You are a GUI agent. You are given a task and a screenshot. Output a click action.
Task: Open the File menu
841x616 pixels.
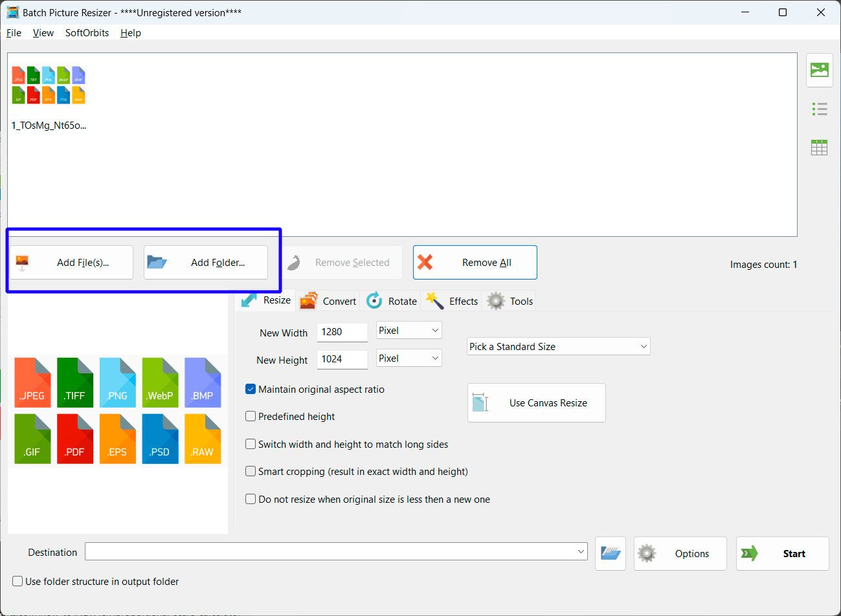pos(14,33)
